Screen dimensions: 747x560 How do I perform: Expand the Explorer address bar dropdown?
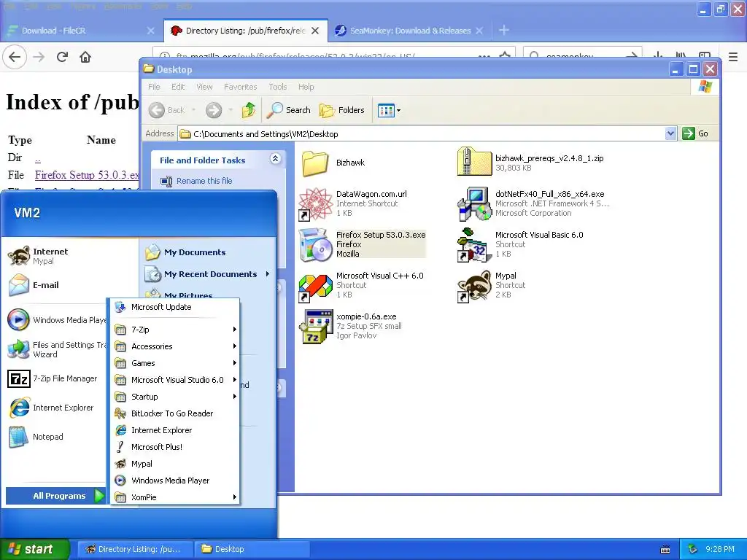click(670, 134)
